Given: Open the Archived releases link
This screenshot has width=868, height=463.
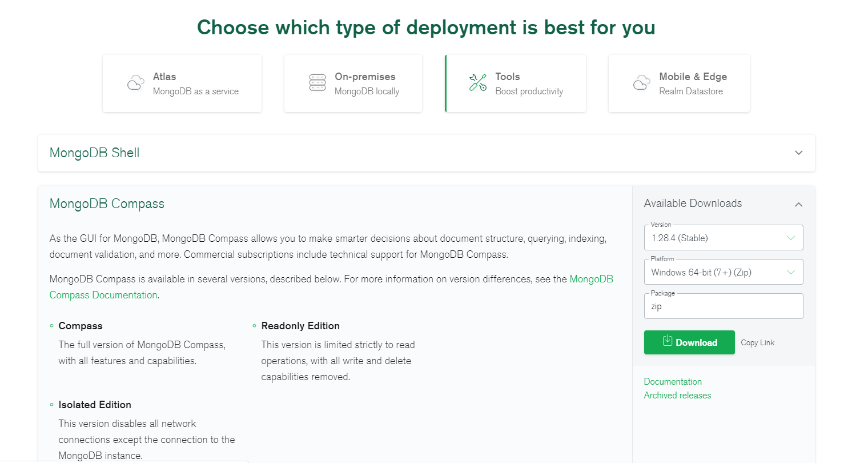Looking at the screenshot, I should click(677, 395).
